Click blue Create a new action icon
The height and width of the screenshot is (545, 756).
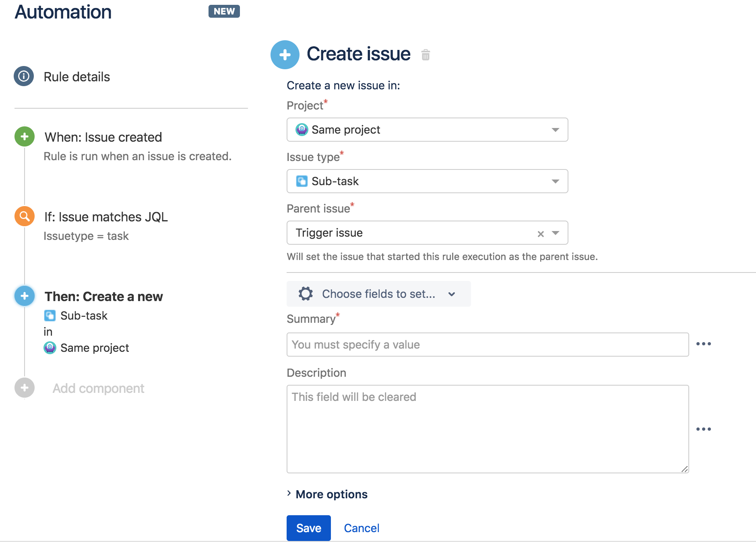(25, 296)
